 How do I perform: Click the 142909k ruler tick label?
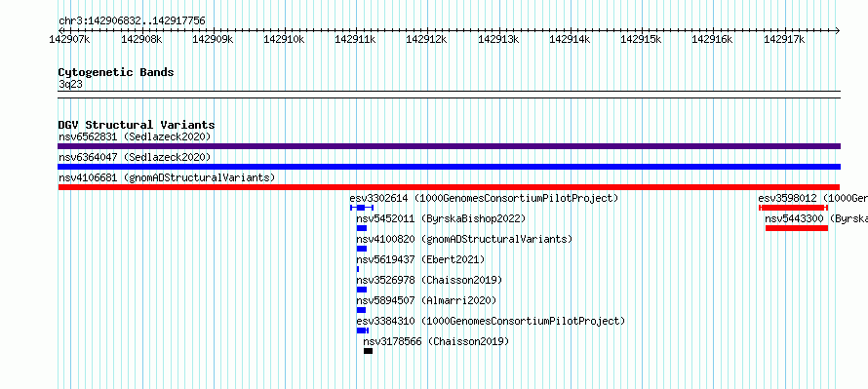213,39
